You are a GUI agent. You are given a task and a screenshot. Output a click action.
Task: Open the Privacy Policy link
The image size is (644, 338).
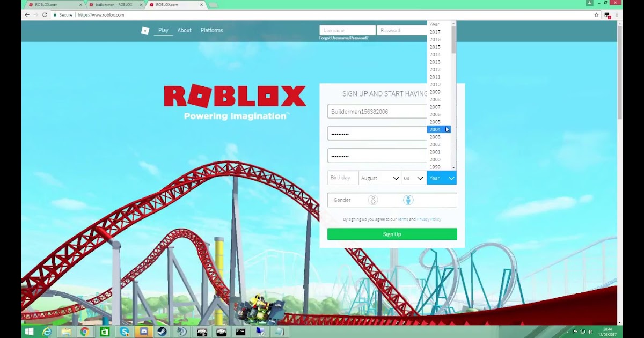[429, 219]
